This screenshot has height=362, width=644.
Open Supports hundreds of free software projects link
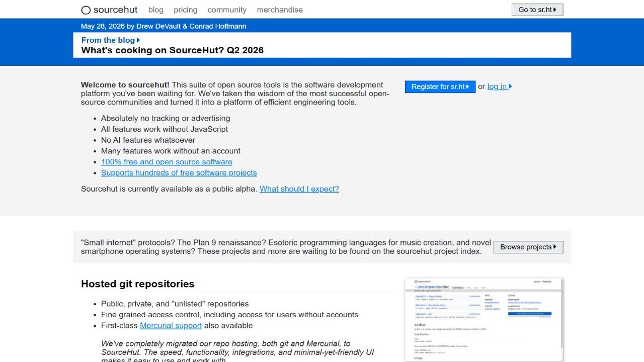coord(179,173)
